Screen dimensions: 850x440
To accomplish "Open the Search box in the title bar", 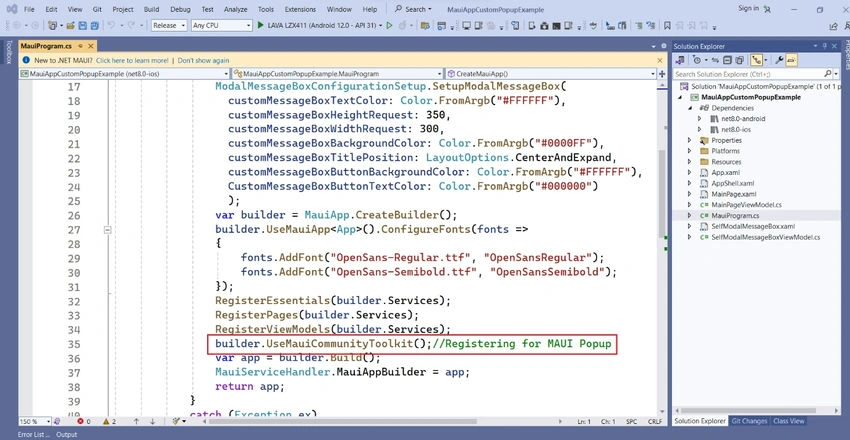I will click(413, 9).
